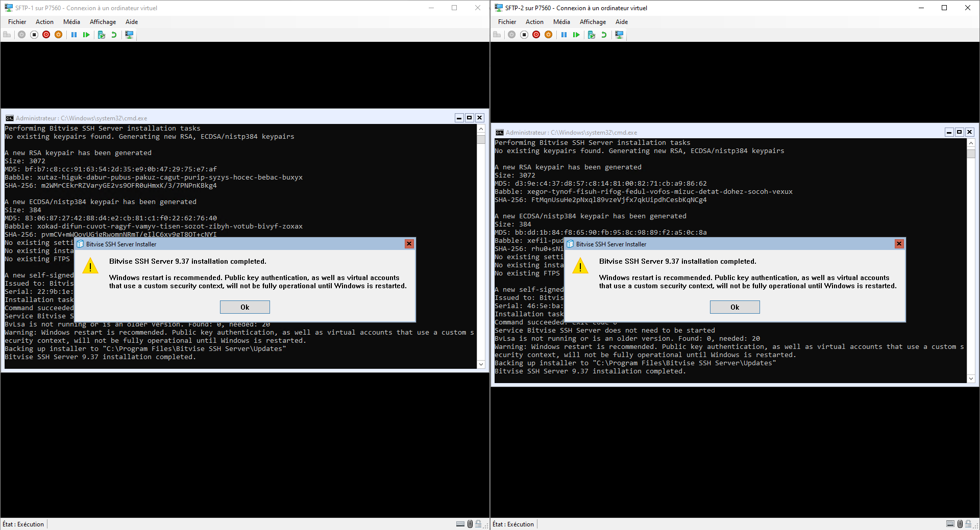Save SFTP-2 state with the orange power icon

[549, 35]
